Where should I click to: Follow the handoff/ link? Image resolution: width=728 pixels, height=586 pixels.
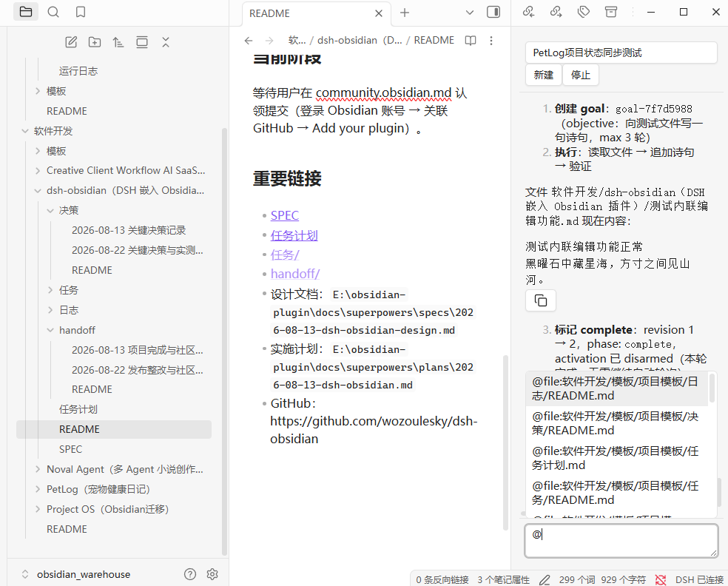pos(295,274)
